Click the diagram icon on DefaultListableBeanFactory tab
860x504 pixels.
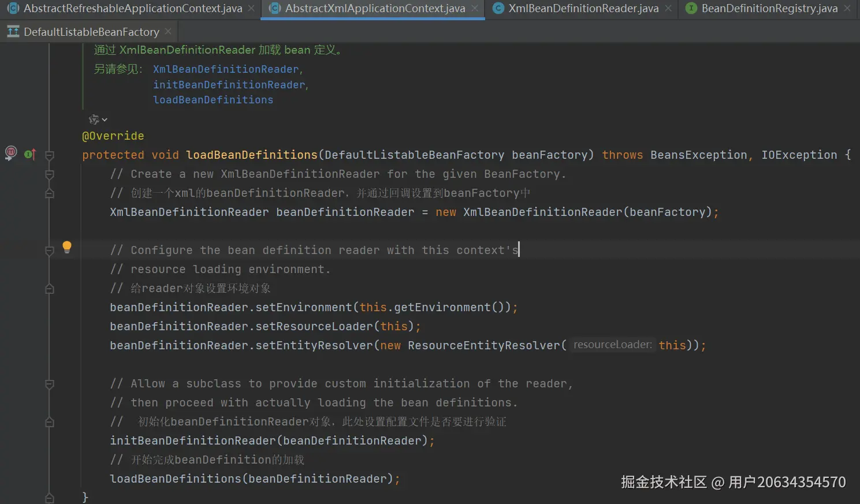tap(13, 32)
